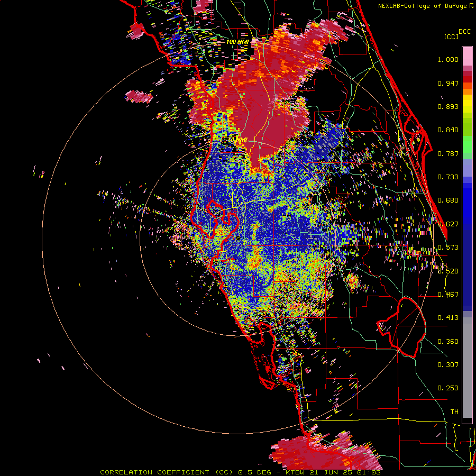
Task: Click the Correlation Coefficient KTBW caption
Action: pyautogui.click(x=241, y=472)
